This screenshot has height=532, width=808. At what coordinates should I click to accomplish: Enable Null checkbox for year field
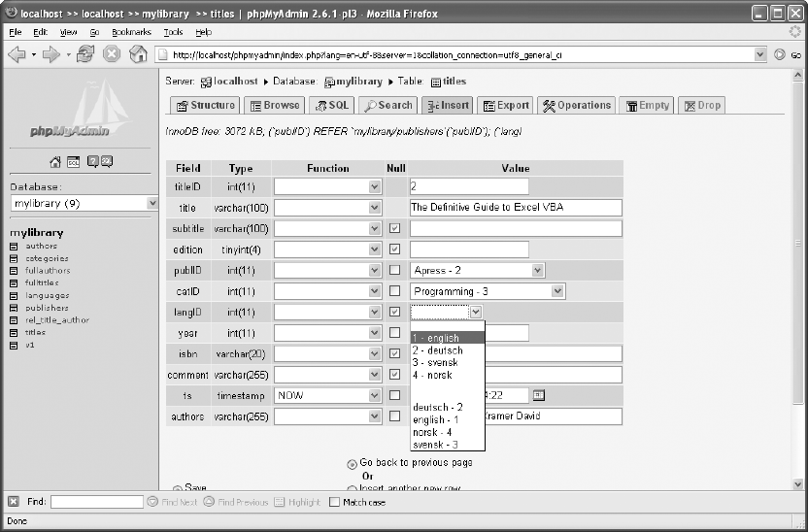coord(394,333)
